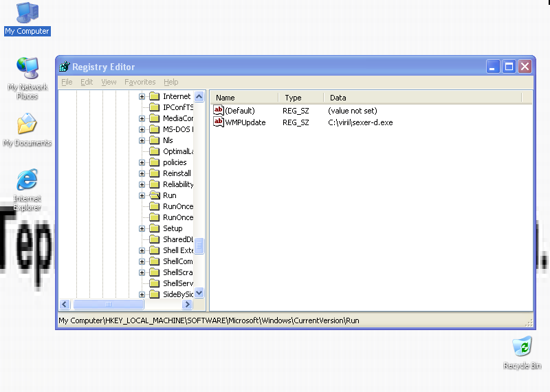Select the first RunOnce tree item

pyautogui.click(x=178, y=206)
